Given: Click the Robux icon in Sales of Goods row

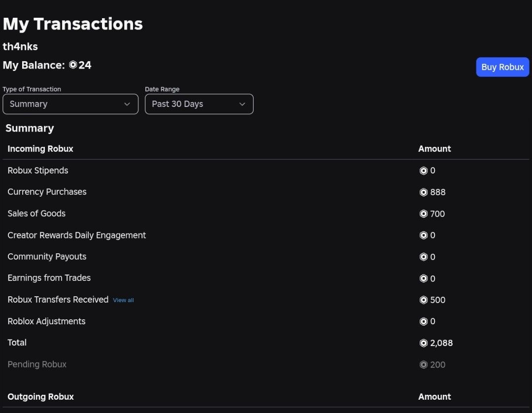Looking at the screenshot, I should pos(424,214).
